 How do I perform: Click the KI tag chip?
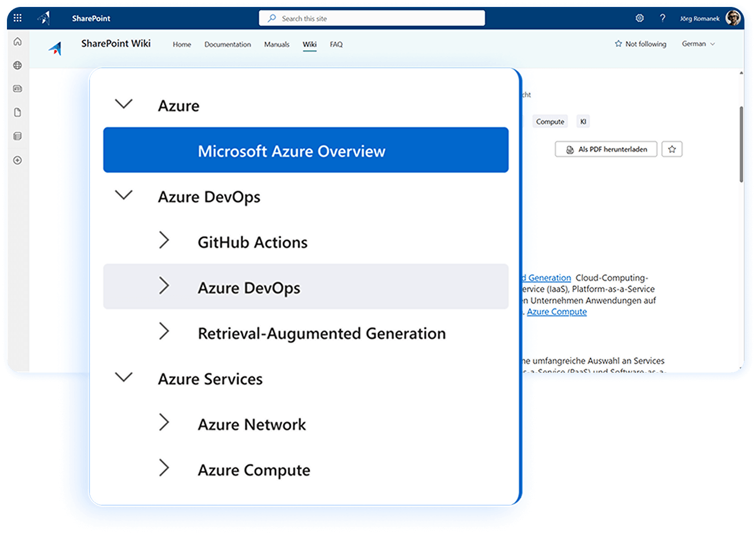click(x=583, y=122)
